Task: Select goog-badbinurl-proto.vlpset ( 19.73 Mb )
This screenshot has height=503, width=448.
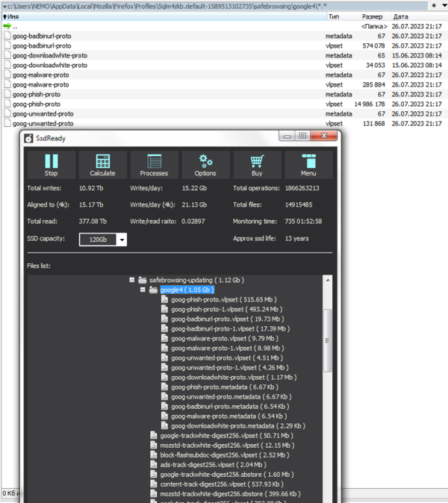Action: [227, 319]
